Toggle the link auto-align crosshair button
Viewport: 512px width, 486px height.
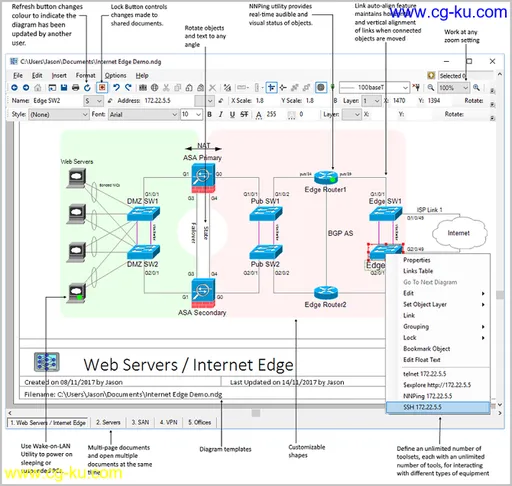click(272, 88)
